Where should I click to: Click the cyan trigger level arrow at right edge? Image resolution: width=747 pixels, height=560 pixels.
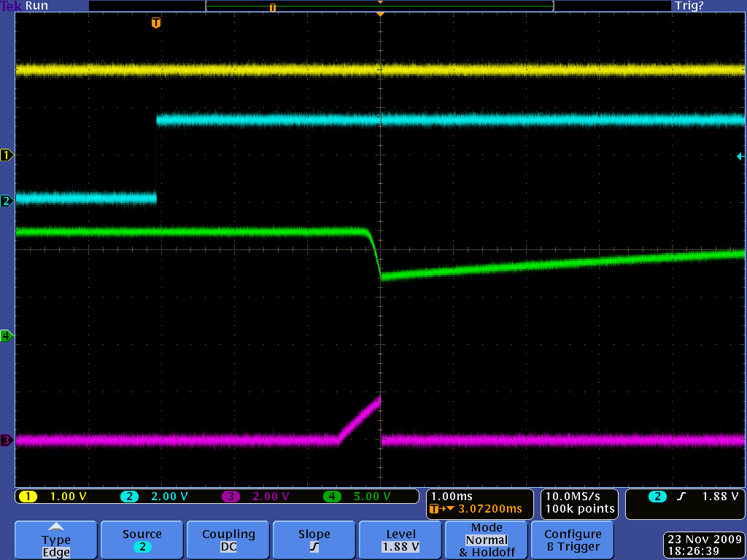[740, 156]
